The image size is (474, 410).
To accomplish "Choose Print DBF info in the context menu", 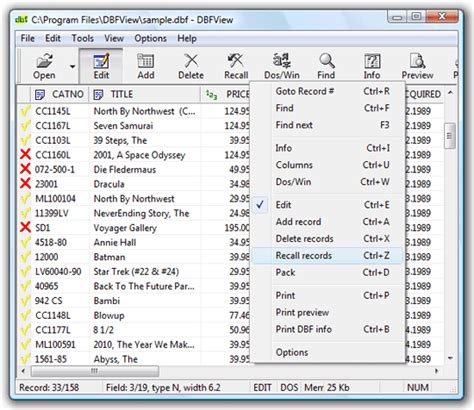I will [328, 329].
